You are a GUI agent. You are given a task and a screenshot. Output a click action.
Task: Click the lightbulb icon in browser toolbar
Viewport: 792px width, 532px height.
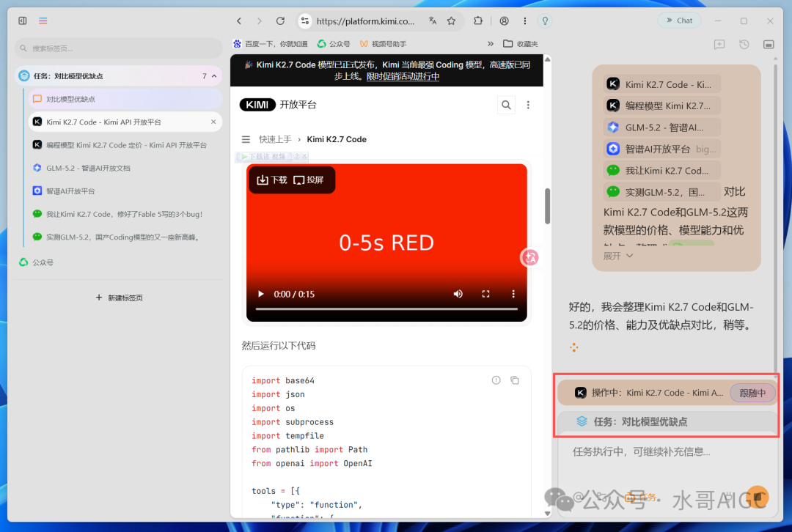[x=545, y=21]
